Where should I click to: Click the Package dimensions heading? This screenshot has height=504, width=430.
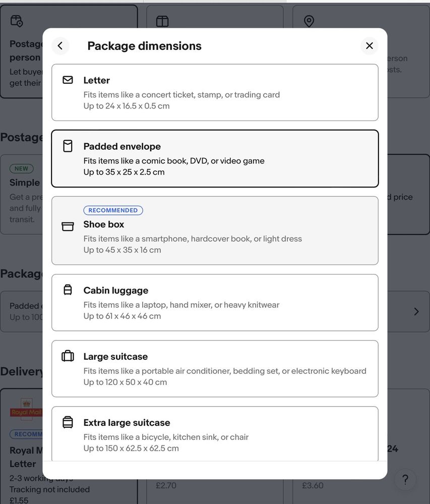pyautogui.click(x=145, y=46)
